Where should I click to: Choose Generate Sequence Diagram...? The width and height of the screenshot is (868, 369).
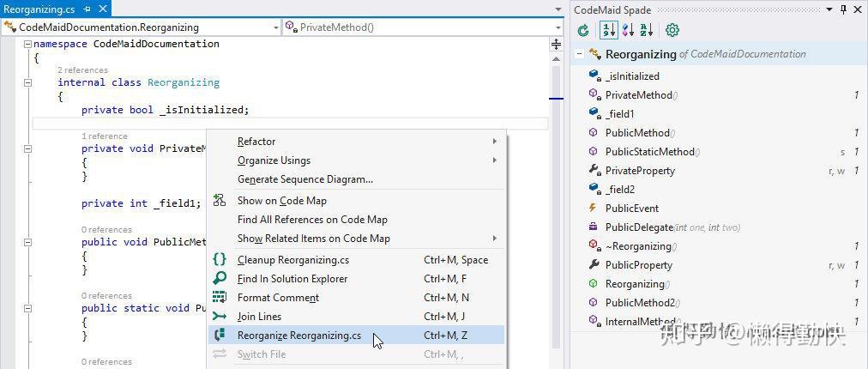357,179
